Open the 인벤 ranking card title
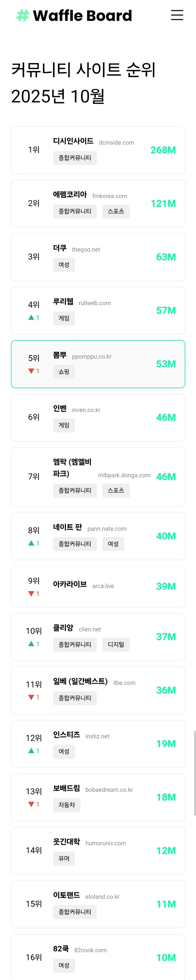 tap(60, 408)
